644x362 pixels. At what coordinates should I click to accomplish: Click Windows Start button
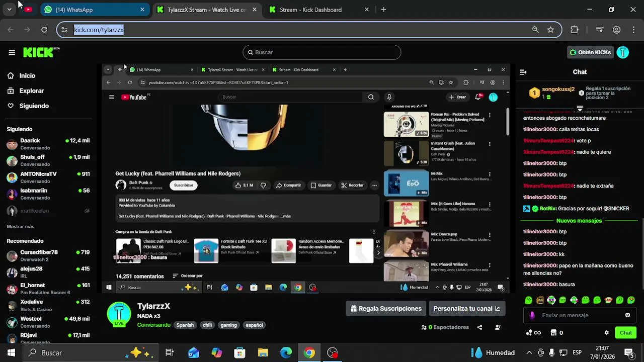[x=11, y=352]
